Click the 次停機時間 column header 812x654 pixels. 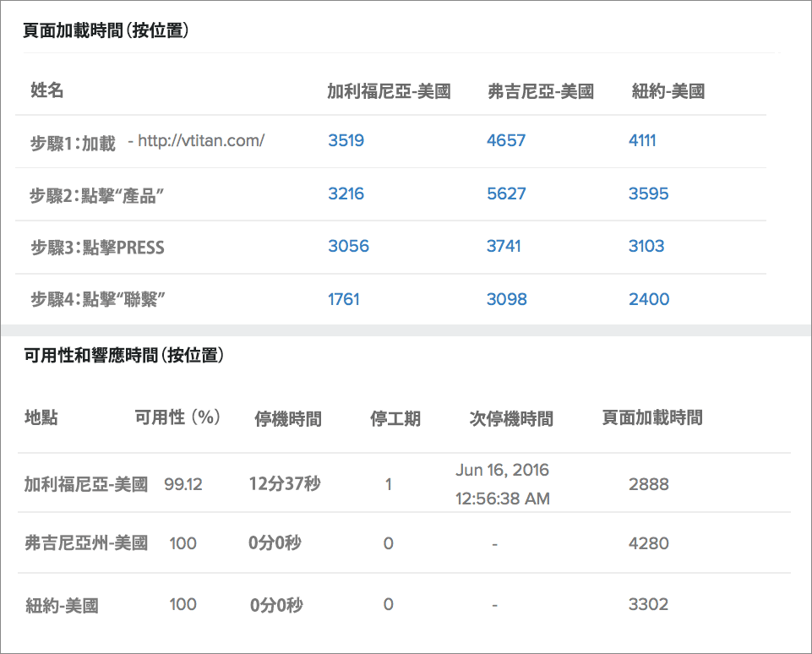point(511,419)
